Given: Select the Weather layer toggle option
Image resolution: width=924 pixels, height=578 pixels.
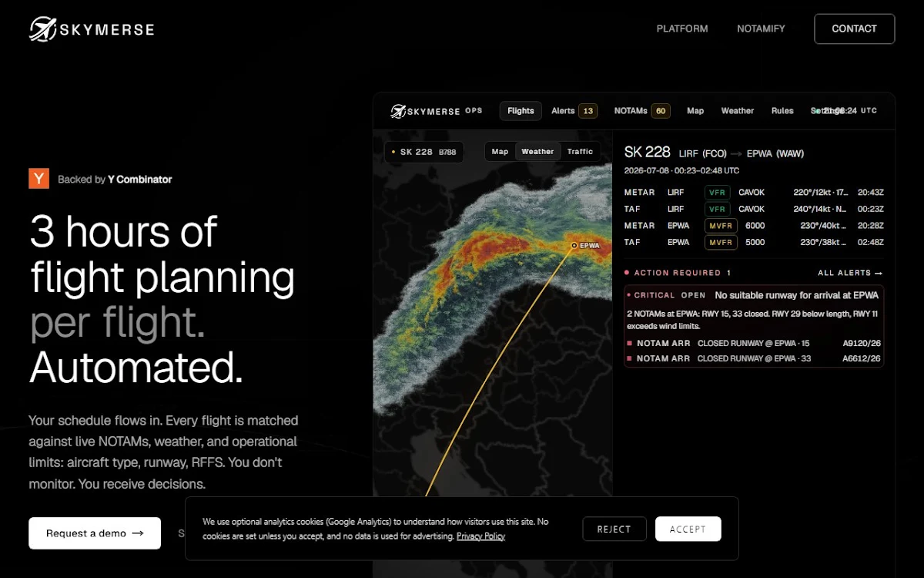Looking at the screenshot, I should [537, 152].
